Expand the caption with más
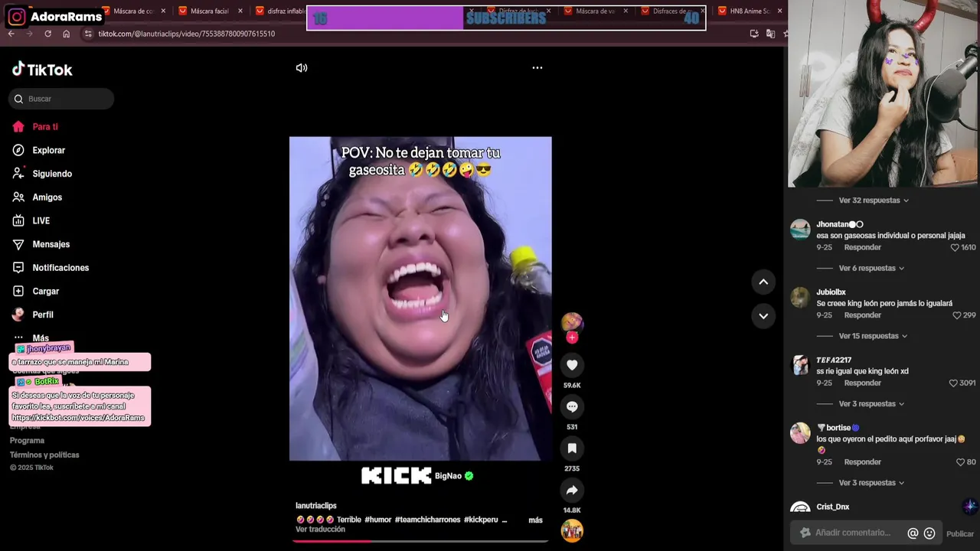 [535, 520]
